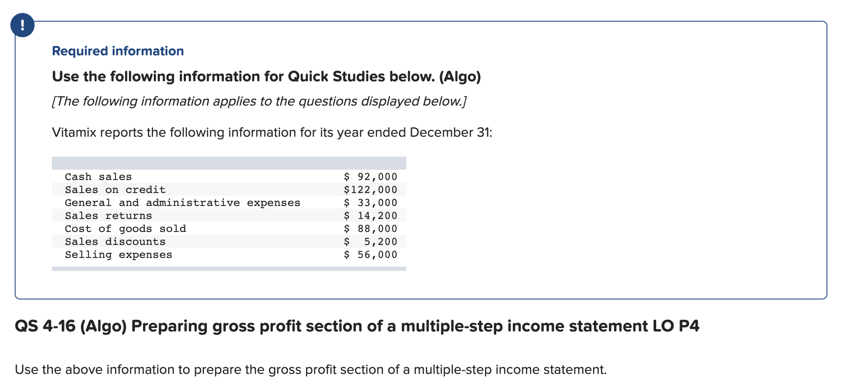The height and width of the screenshot is (383, 868).
Task: Select the Required information heading
Action: coord(118,51)
